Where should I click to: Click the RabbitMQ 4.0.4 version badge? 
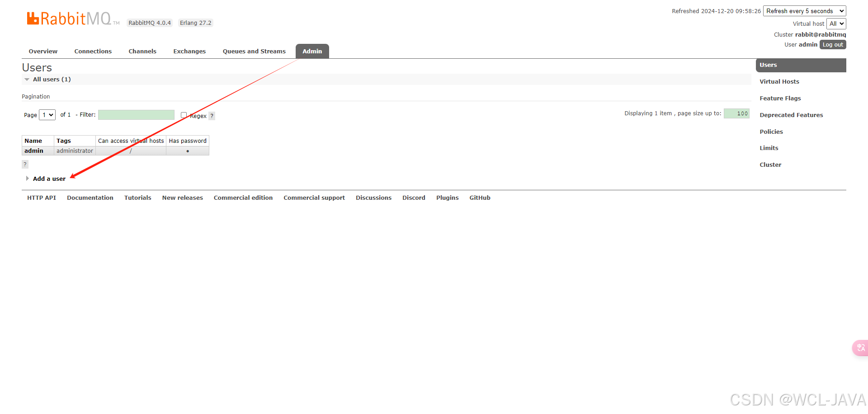point(150,23)
